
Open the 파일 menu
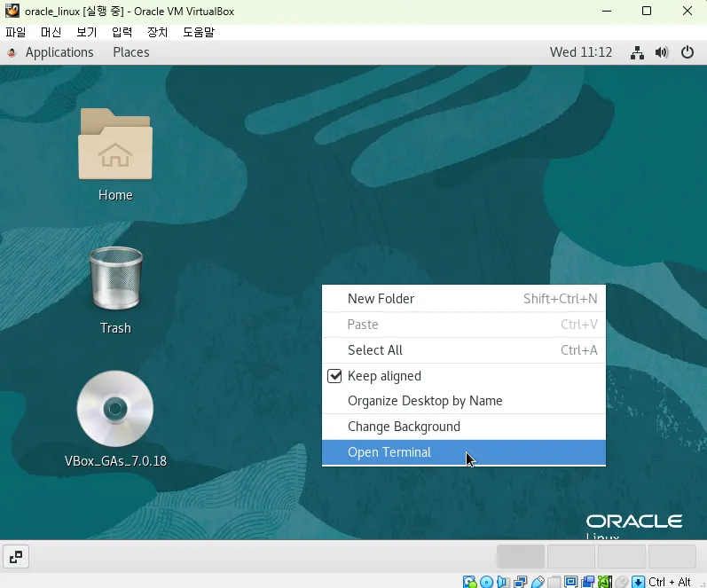click(x=16, y=32)
